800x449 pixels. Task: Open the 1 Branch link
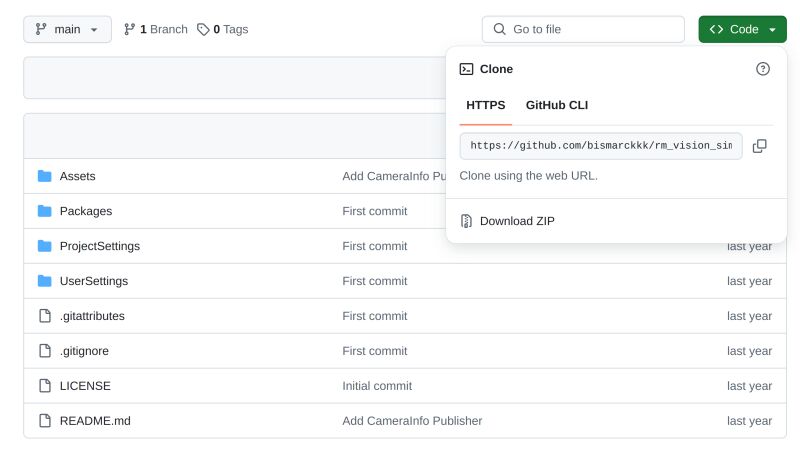pos(155,29)
